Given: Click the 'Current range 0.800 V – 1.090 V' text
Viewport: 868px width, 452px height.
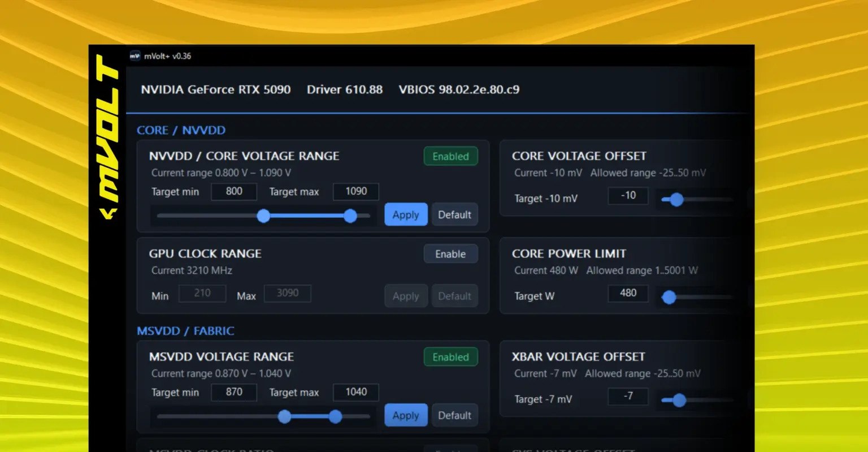Looking at the screenshot, I should 221,173.
